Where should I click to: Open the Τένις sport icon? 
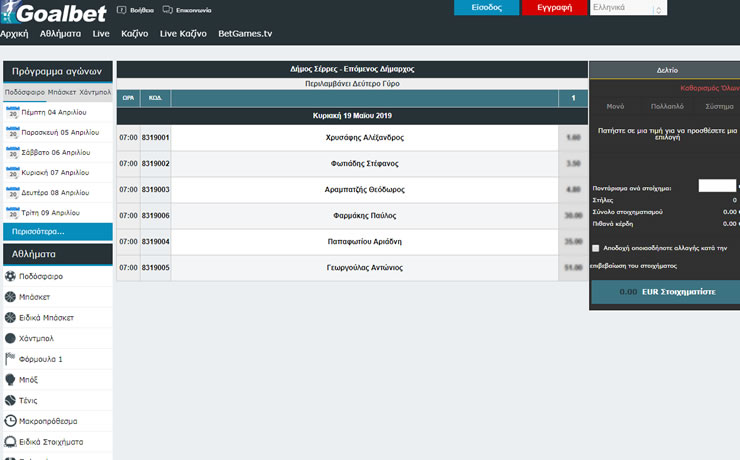pyautogui.click(x=10, y=400)
